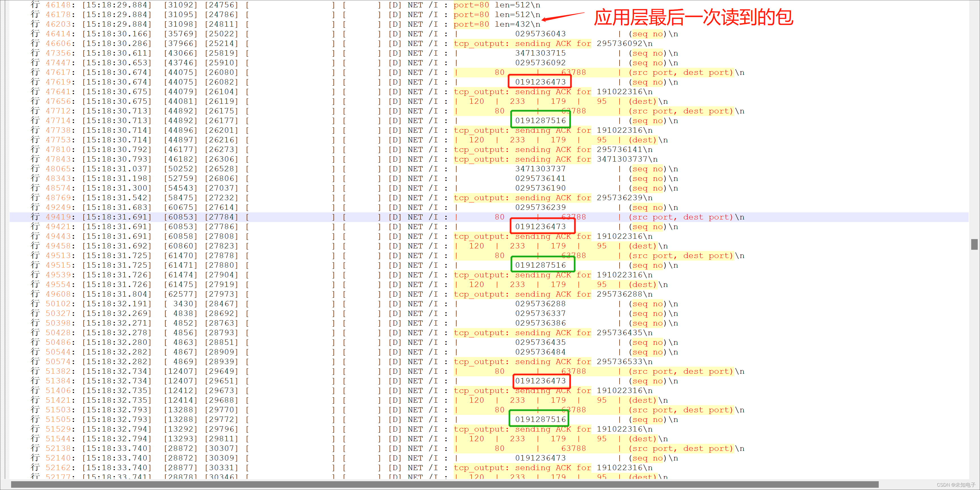Click timestamp 15:18:30.166 on line 46414
This screenshot has height=490, width=980.
pos(117,34)
